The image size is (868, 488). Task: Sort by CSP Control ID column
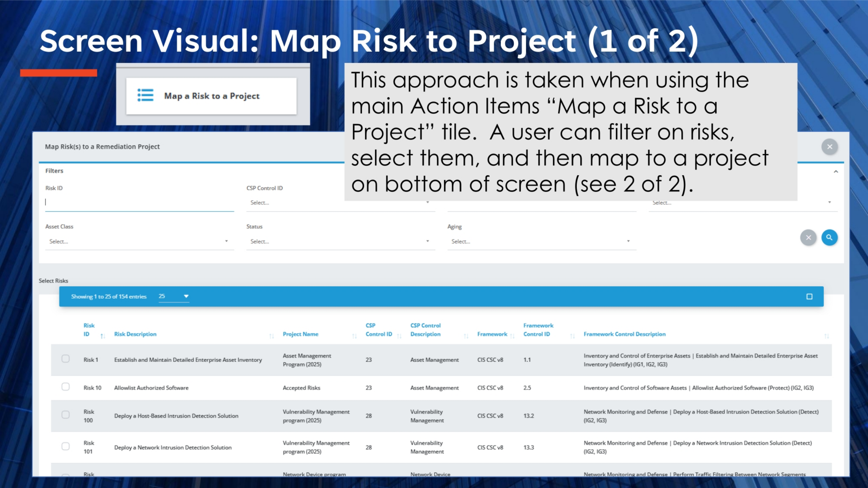(399, 336)
